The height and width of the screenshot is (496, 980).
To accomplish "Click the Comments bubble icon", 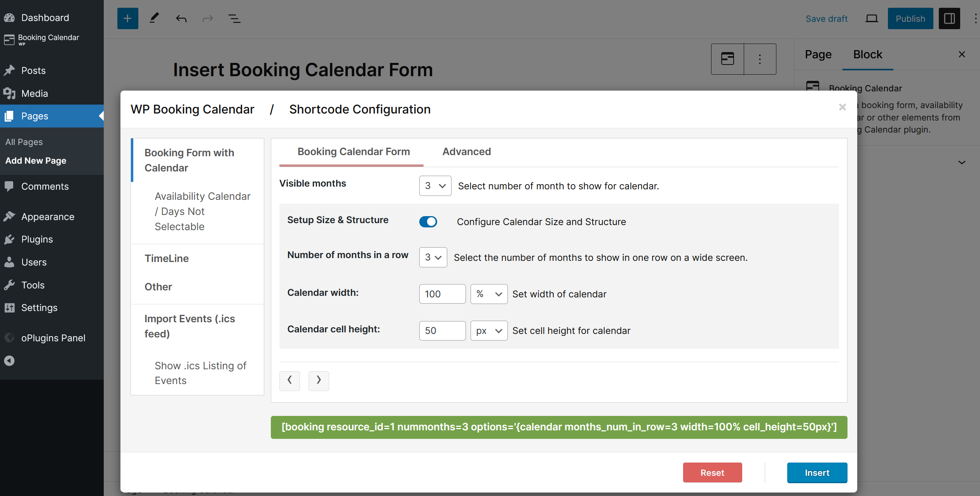I will tap(9, 186).
